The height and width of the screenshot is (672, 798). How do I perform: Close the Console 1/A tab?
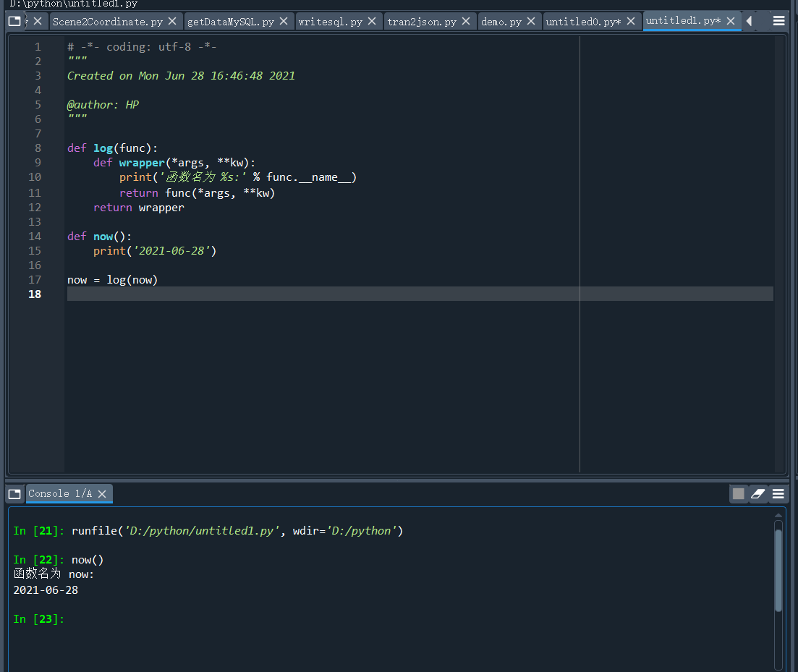pyautogui.click(x=102, y=494)
